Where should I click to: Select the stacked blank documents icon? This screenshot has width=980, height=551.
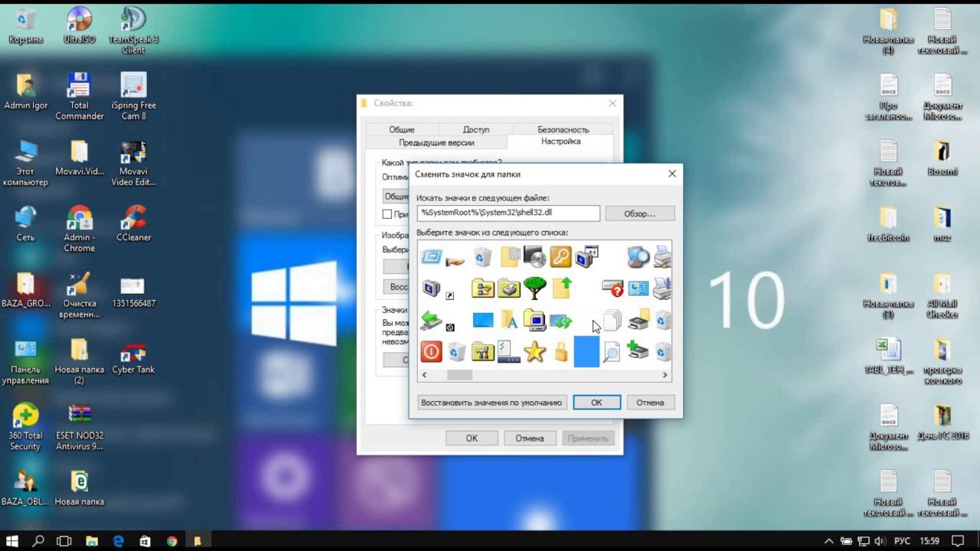coord(611,320)
